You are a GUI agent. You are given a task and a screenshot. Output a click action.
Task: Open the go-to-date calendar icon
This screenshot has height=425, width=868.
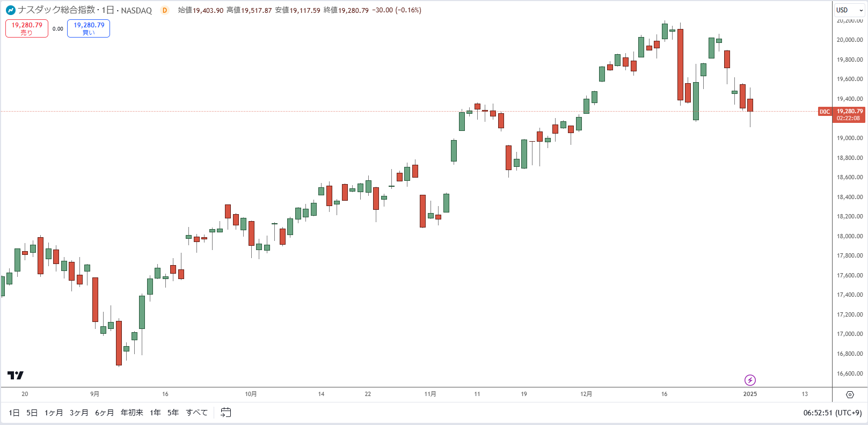tap(226, 413)
